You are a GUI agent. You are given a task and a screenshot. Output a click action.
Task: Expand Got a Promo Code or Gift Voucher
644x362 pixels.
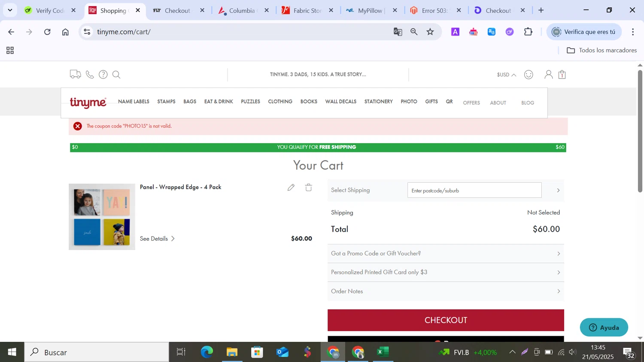[x=446, y=253]
